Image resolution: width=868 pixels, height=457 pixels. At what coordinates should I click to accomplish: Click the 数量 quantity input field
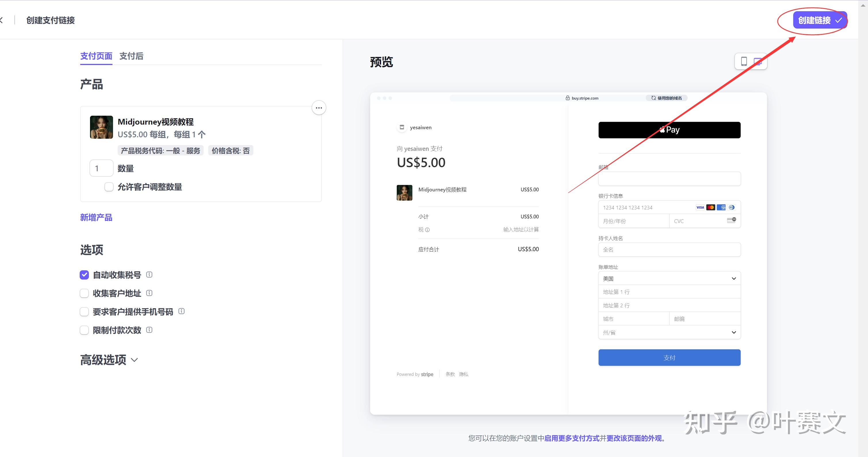pyautogui.click(x=101, y=168)
